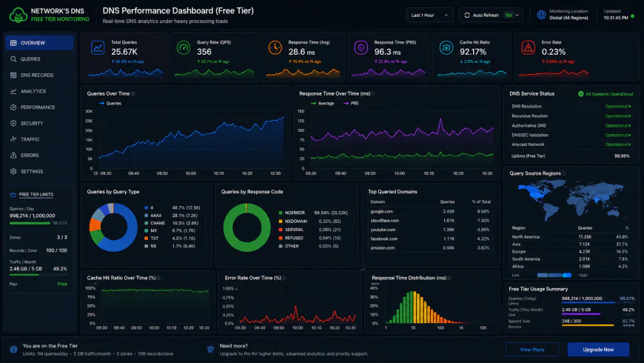Click the Auto Refresh circular arrows icon
The height and width of the screenshot is (363, 644).
tap(467, 16)
